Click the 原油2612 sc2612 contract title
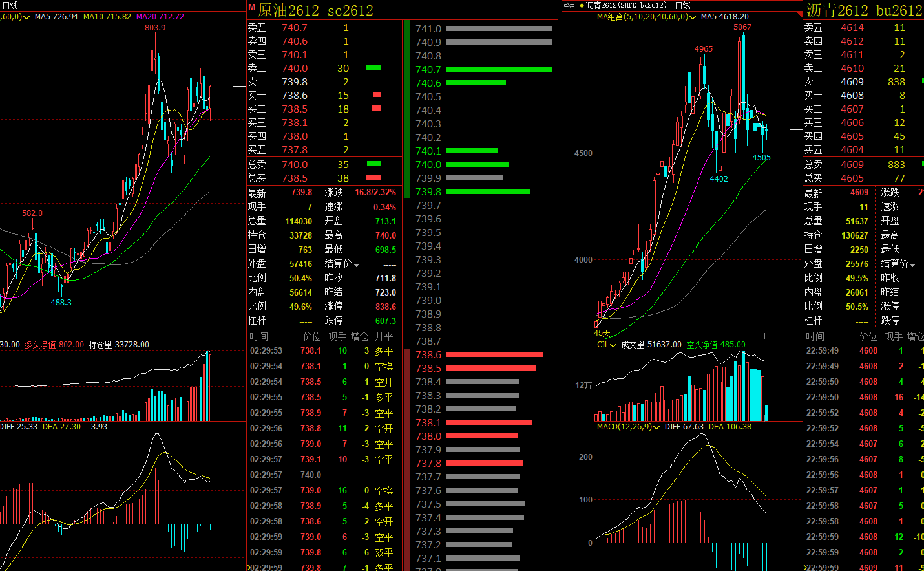 [x=315, y=10]
